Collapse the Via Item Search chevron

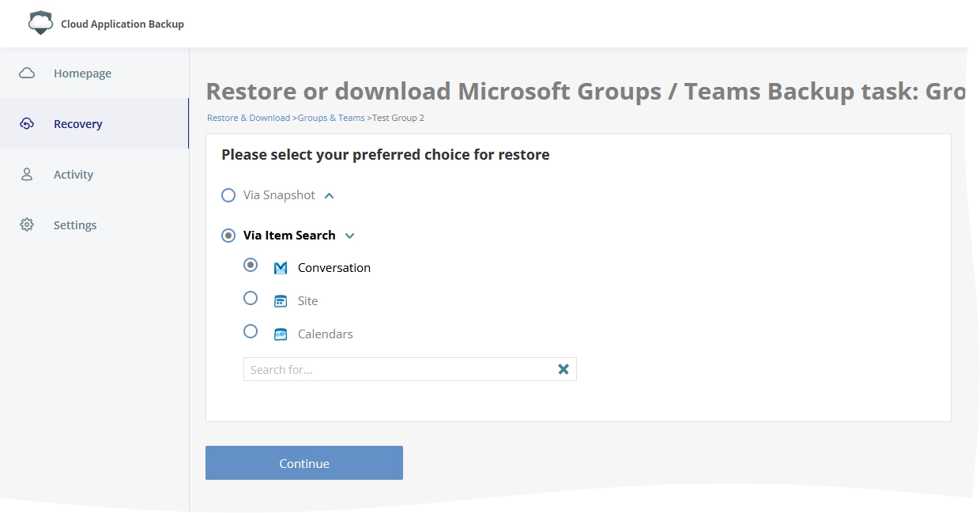pos(350,236)
